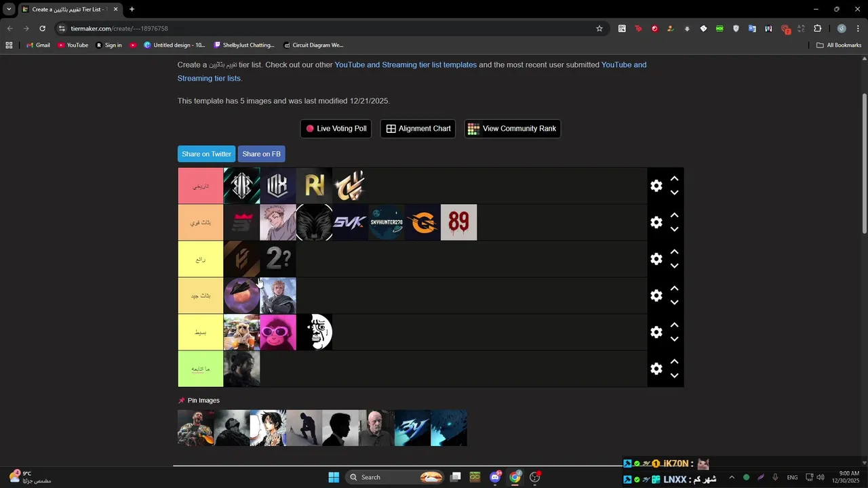Screen dimensions: 868x488
Task: Open the Live Voting Poll
Action: point(336,129)
